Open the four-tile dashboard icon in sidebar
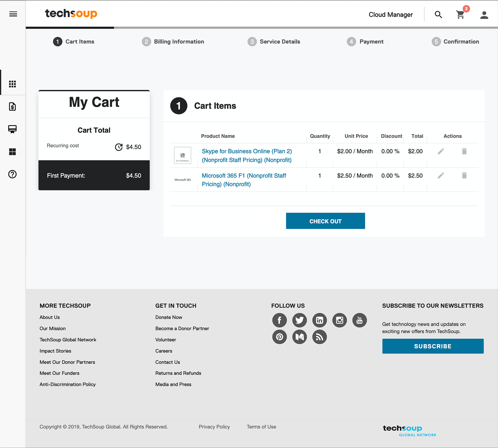 [x=12, y=152]
